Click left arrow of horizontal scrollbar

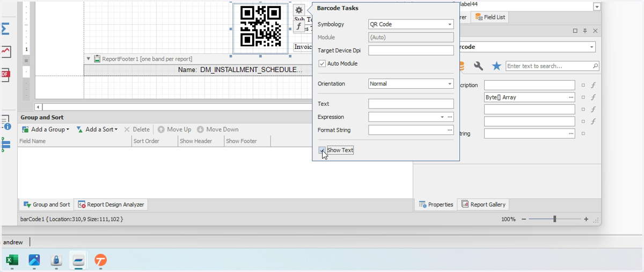pyautogui.click(x=38, y=107)
